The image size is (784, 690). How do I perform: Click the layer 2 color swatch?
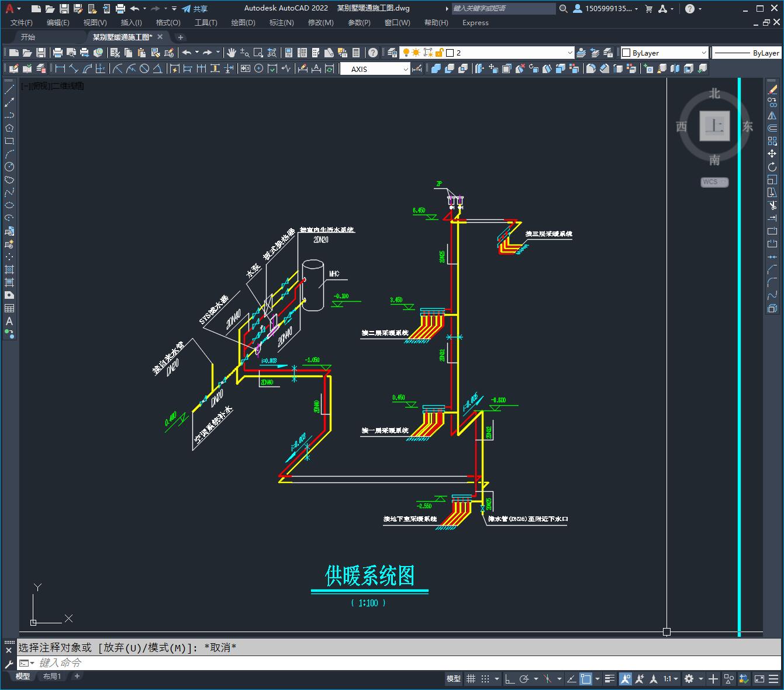[x=450, y=53]
